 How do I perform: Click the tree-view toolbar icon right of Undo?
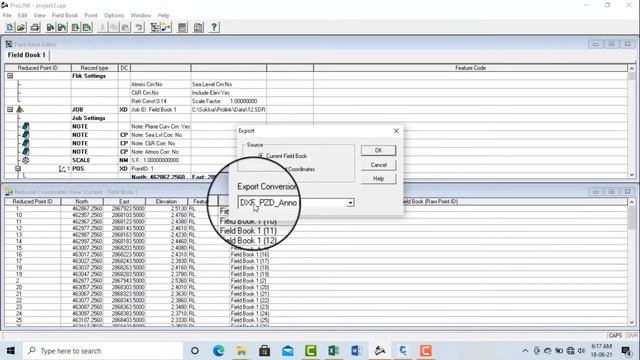point(155,27)
